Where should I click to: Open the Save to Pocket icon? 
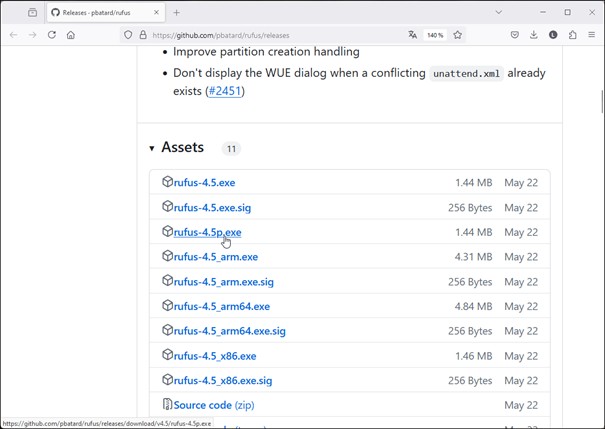[x=515, y=35]
